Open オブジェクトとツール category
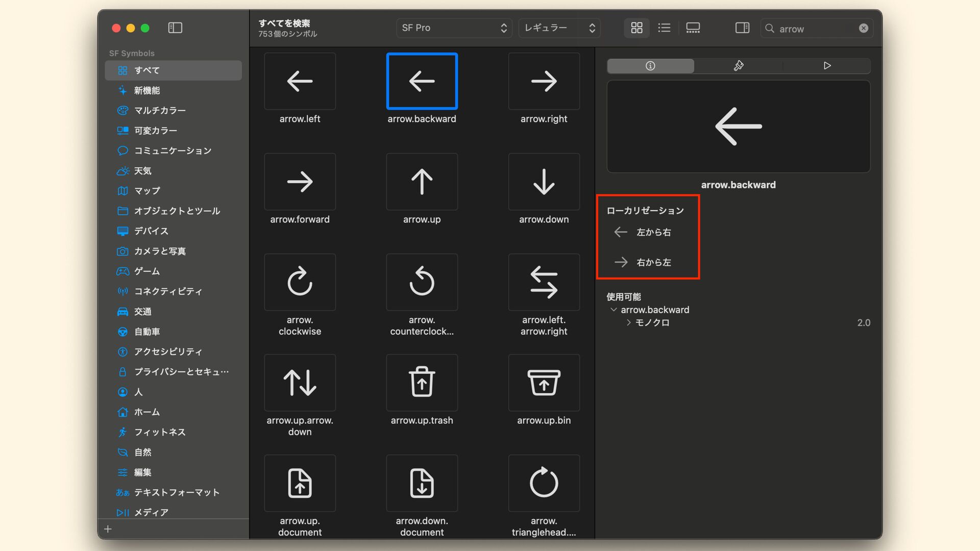This screenshot has height=551, width=980. pos(173,211)
